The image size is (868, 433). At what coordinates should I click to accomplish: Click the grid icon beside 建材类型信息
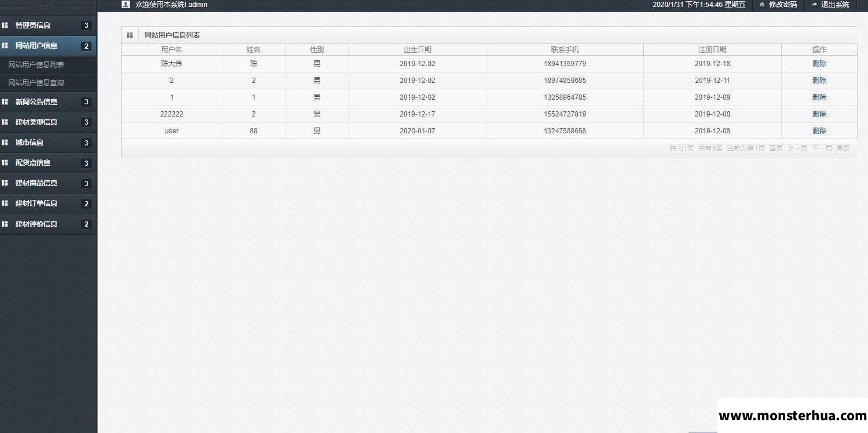coord(5,122)
